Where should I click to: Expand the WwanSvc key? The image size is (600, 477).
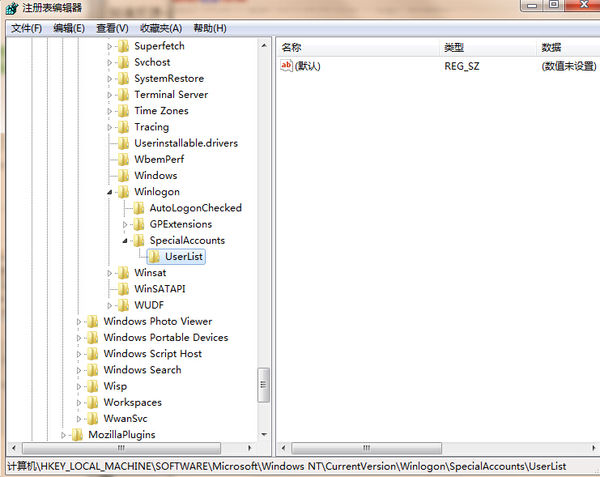click(79, 419)
